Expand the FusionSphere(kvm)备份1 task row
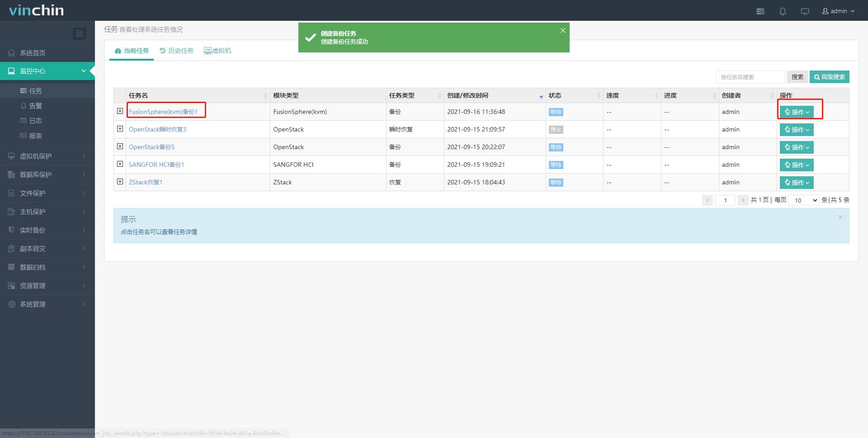868x438 pixels. click(x=120, y=111)
